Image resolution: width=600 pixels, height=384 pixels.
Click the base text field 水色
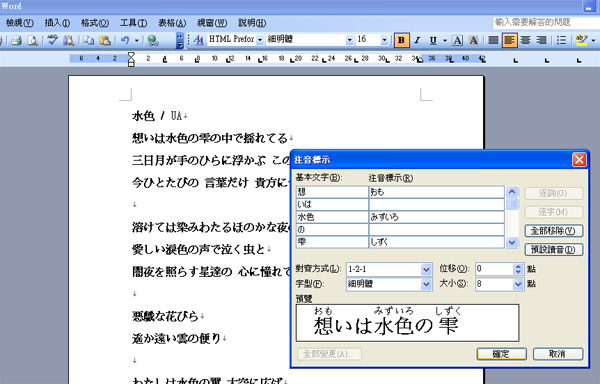[332, 217]
